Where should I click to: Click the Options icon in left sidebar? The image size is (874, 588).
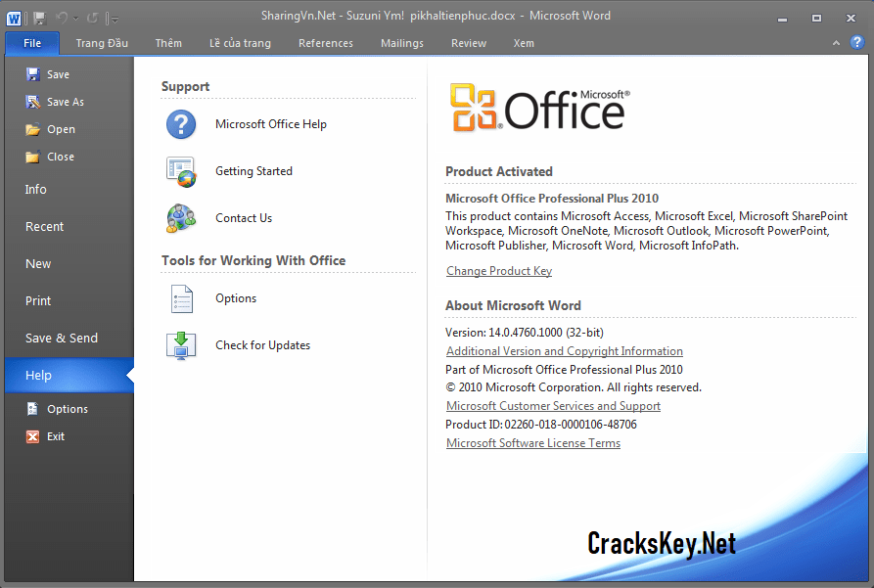point(33,409)
